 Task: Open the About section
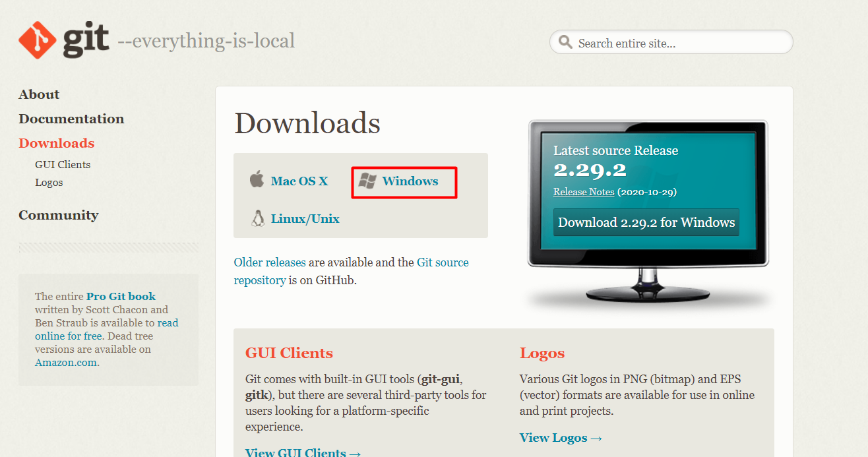click(x=39, y=94)
